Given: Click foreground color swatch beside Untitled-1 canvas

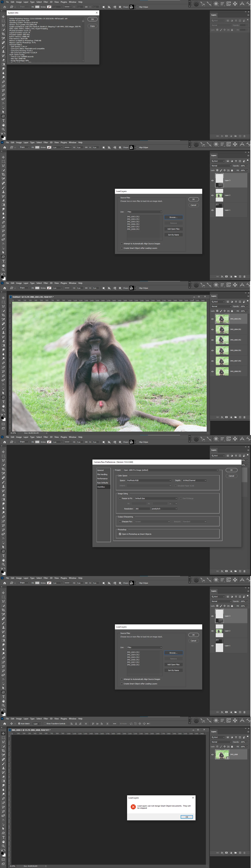Looking at the screenshot, I should (x=2, y=418).
